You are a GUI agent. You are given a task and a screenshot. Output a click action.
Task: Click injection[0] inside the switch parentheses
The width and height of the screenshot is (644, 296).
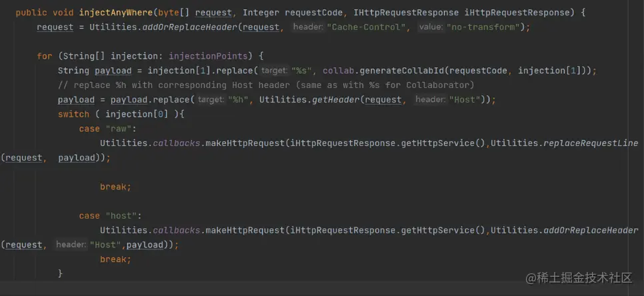coord(137,114)
